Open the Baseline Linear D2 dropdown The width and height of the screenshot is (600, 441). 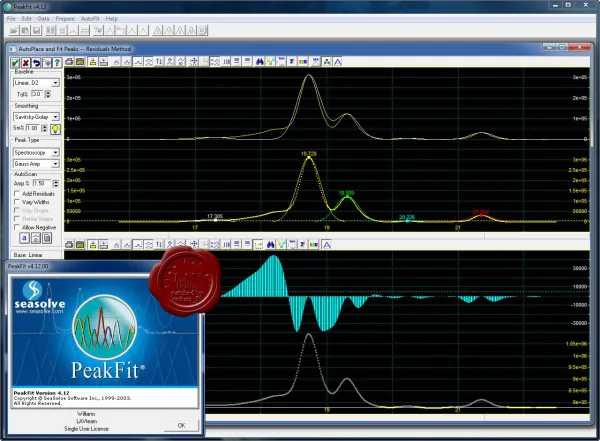(36, 83)
